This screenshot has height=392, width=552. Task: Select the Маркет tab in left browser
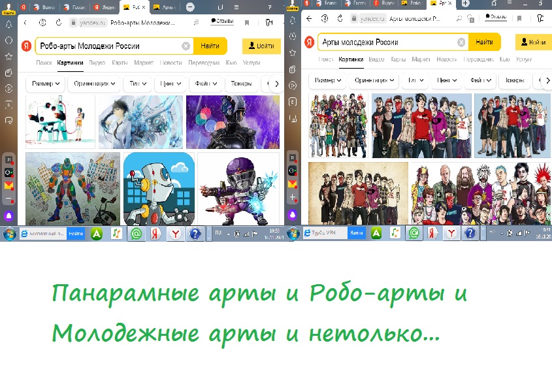(144, 63)
